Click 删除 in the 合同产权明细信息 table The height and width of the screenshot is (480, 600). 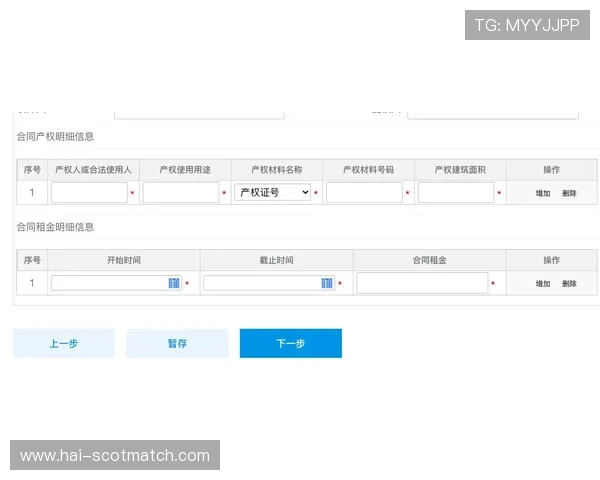(x=569, y=193)
